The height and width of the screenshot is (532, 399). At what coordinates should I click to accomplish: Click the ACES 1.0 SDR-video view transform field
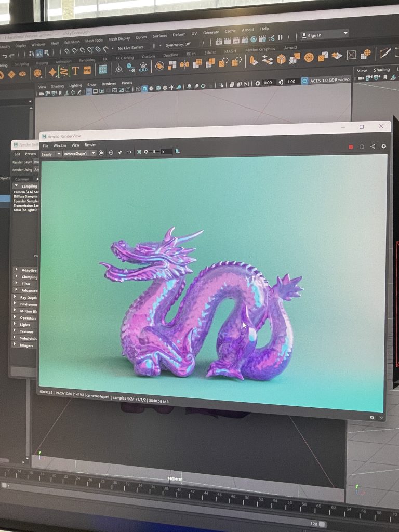(x=330, y=79)
